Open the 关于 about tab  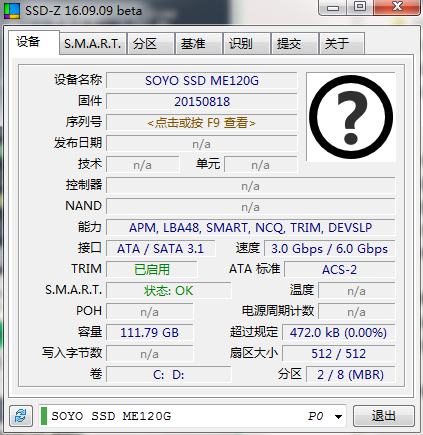point(342,44)
